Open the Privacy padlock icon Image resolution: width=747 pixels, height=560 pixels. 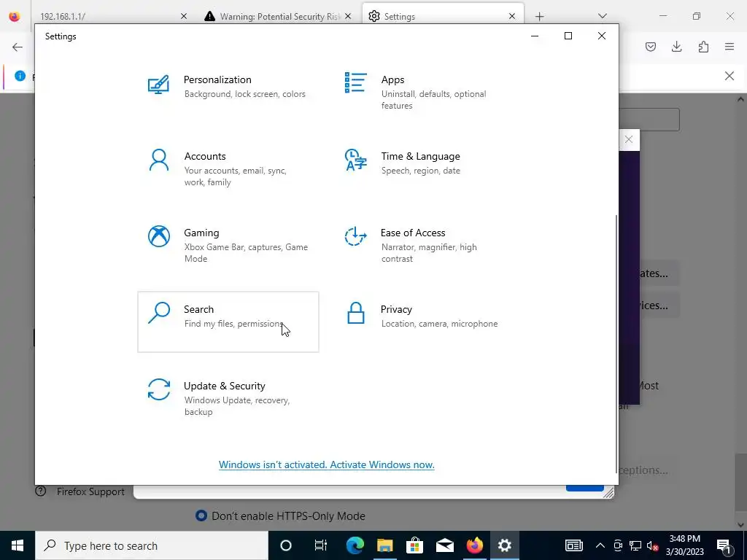click(x=355, y=313)
